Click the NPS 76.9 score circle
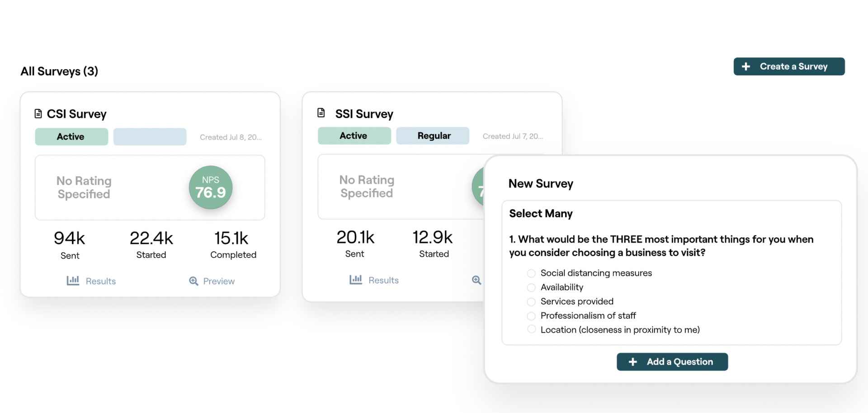The width and height of the screenshot is (868, 413). pos(211,187)
